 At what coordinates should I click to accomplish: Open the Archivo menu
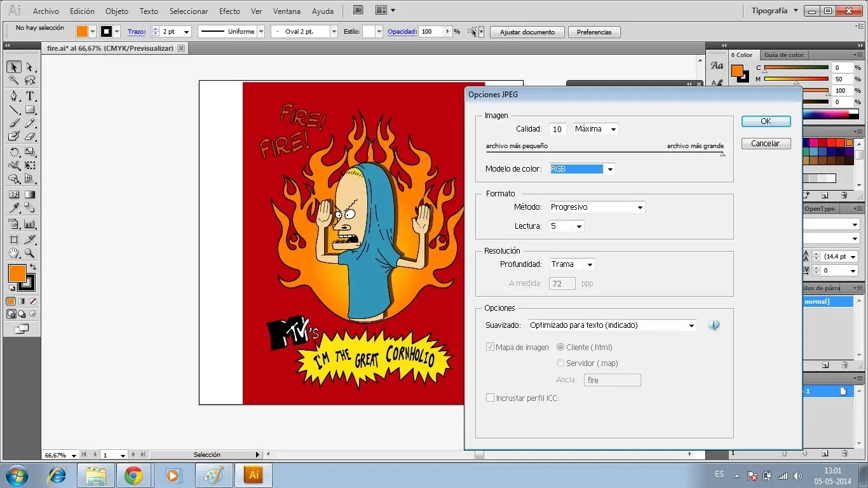click(x=46, y=11)
